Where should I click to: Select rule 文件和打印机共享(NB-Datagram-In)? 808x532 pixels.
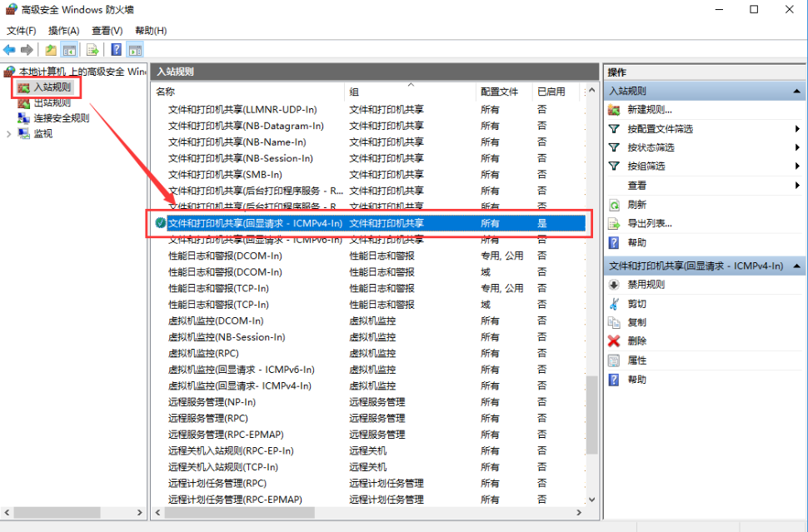pyautogui.click(x=246, y=126)
